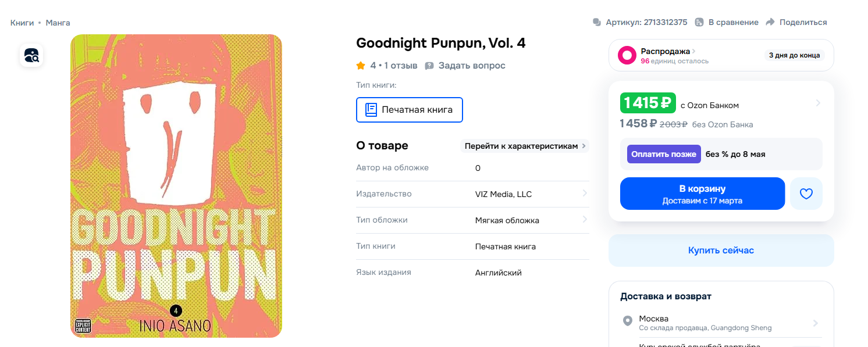This screenshot has width=868, height=347.
Task: Open the Goodnight Punpun cover image
Action: pyautogui.click(x=176, y=186)
